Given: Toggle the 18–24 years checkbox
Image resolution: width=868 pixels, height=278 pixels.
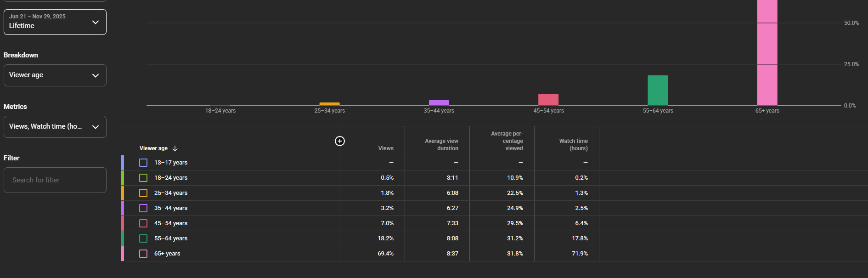Looking at the screenshot, I should click(143, 178).
